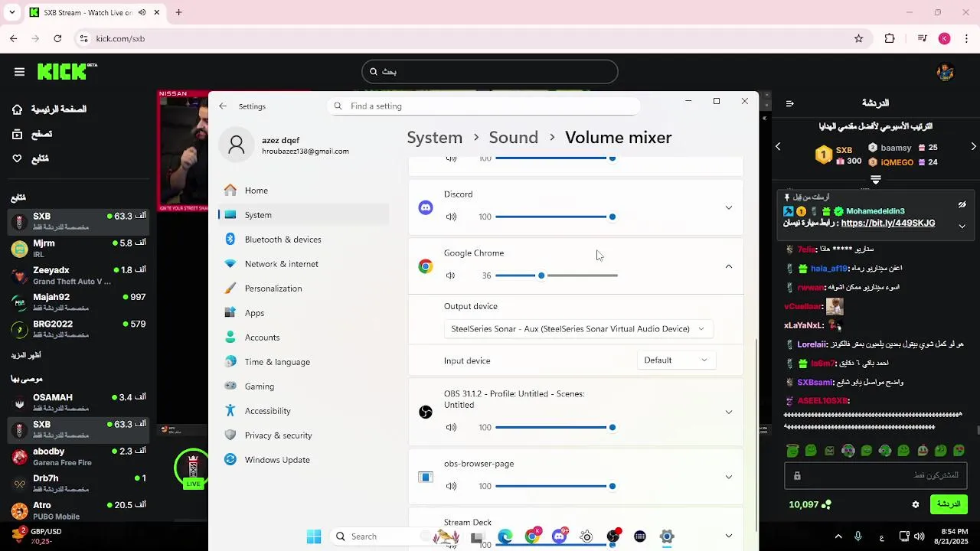
Task: Click the تصفح browse icon
Action: click(x=17, y=134)
